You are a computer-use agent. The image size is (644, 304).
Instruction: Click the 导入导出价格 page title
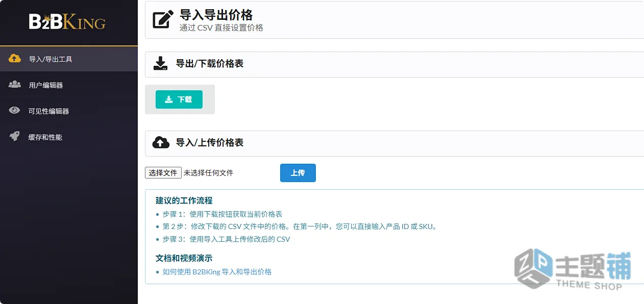coord(216,15)
